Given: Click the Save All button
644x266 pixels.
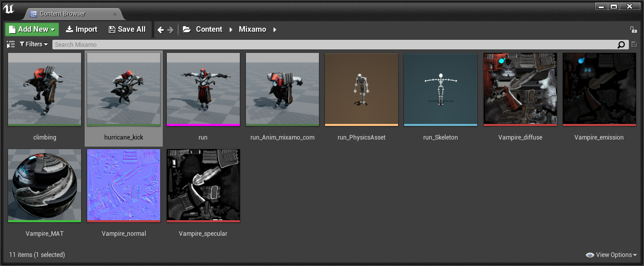Looking at the screenshot, I should point(127,29).
